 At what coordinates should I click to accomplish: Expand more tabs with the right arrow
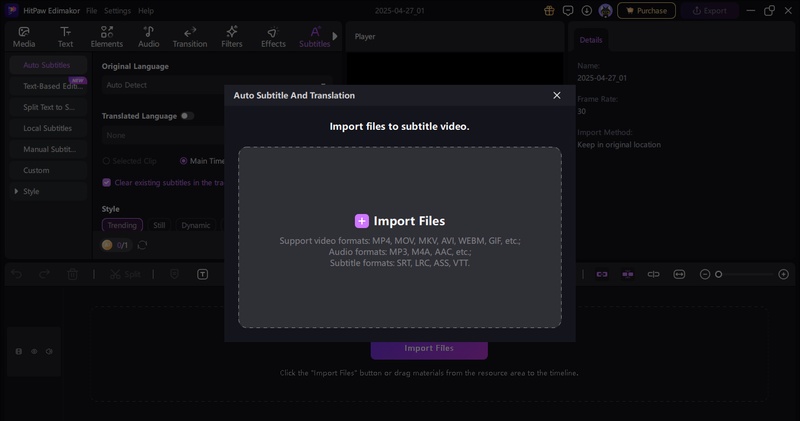point(335,36)
